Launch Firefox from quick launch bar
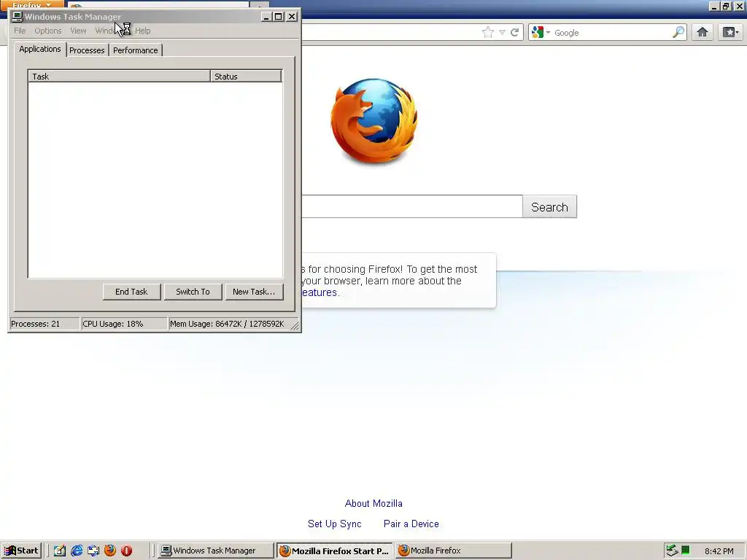 110,551
